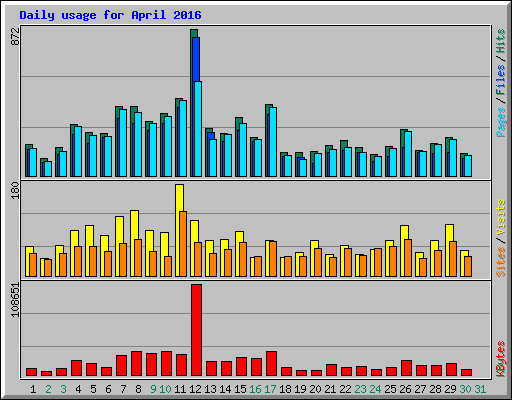Click day label '13' on the x-axis
This screenshot has width=512, height=400.
(x=210, y=389)
